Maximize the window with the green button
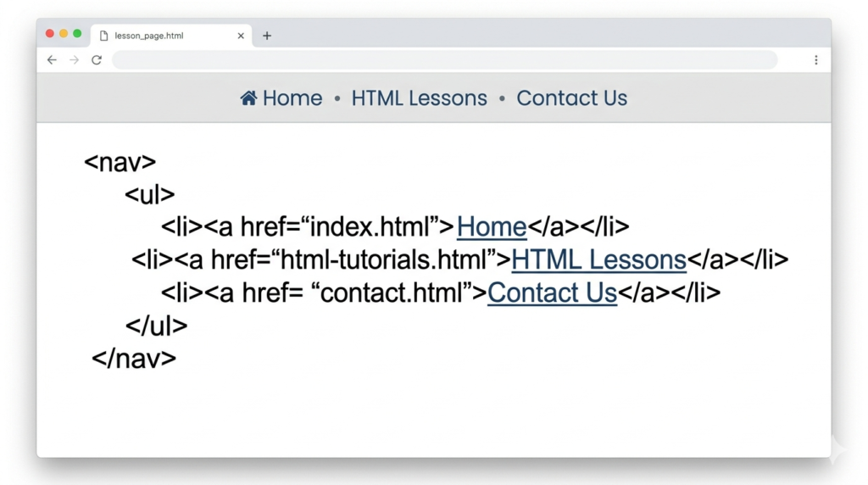 point(77,34)
